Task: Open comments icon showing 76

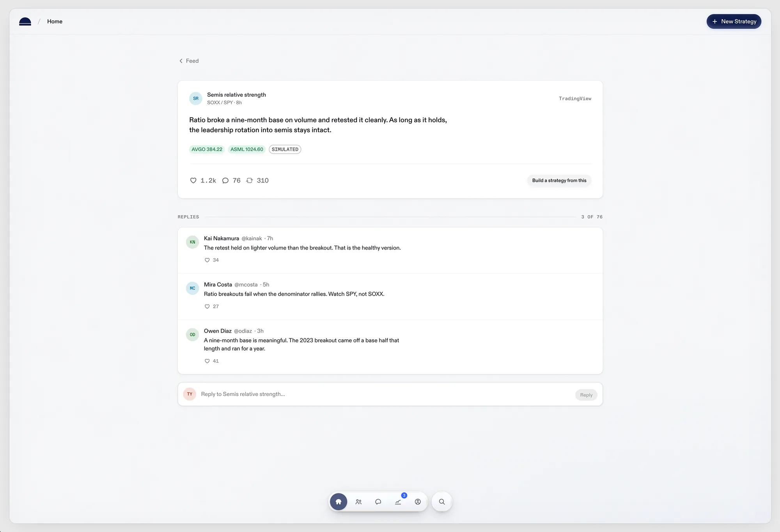Action: 225,180
